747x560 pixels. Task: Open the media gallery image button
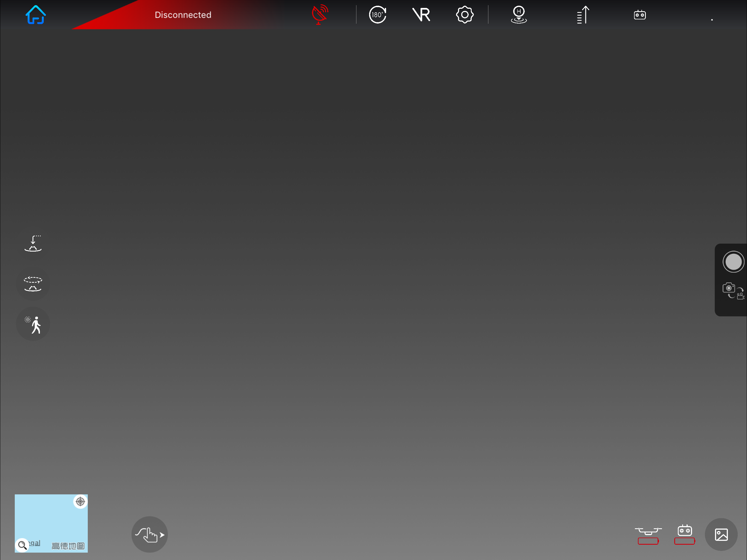pos(721,535)
